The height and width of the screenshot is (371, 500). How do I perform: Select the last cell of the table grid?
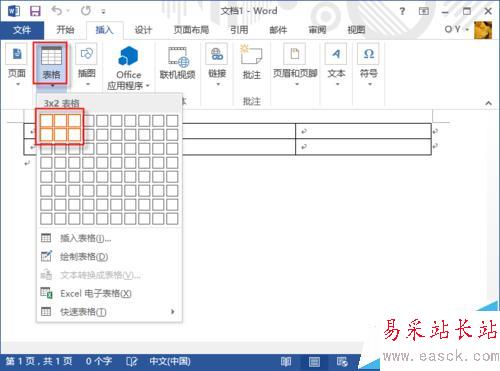coord(172,219)
